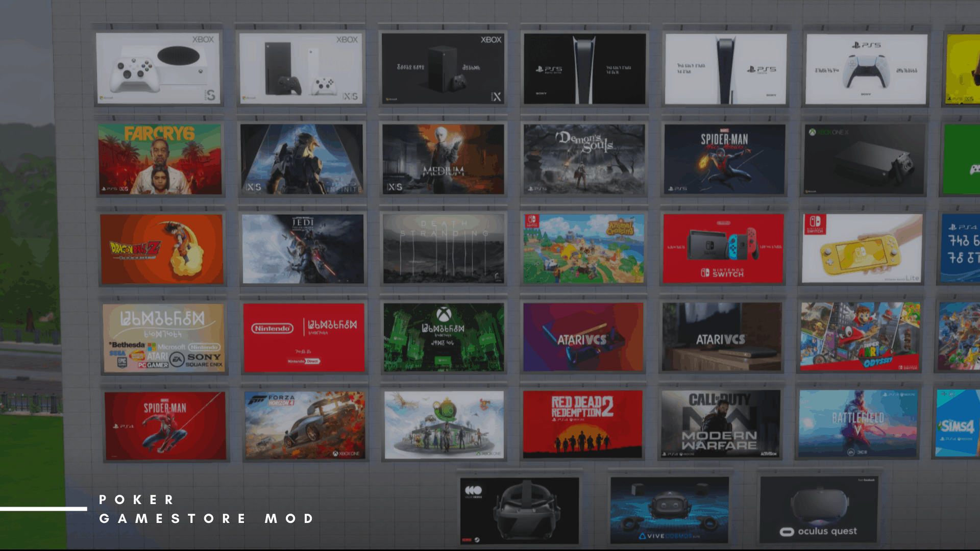Click the Vive Cosmos headset poster
This screenshot has height=551, width=980.
669,510
